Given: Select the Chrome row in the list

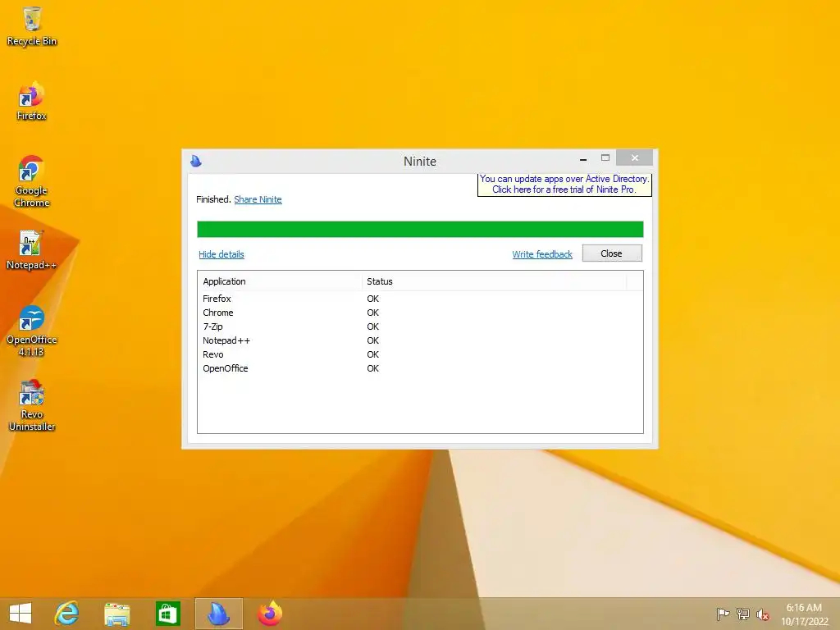Looking at the screenshot, I should pos(420,313).
